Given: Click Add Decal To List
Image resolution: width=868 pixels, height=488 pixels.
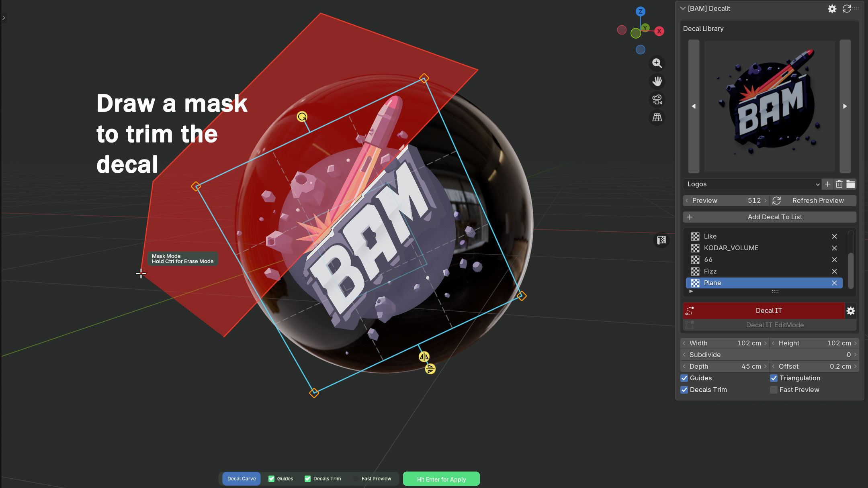Looking at the screenshot, I should (x=770, y=217).
